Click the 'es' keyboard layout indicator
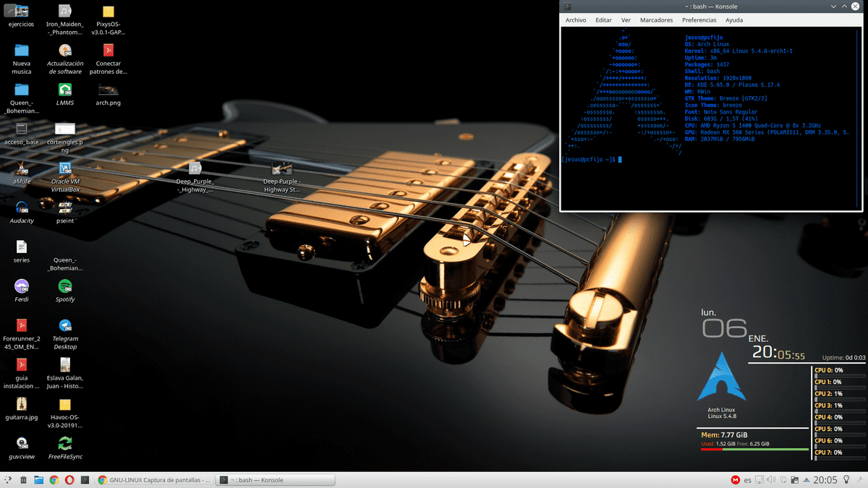The width and height of the screenshot is (868, 488). pyautogui.click(x=748, y=480)
